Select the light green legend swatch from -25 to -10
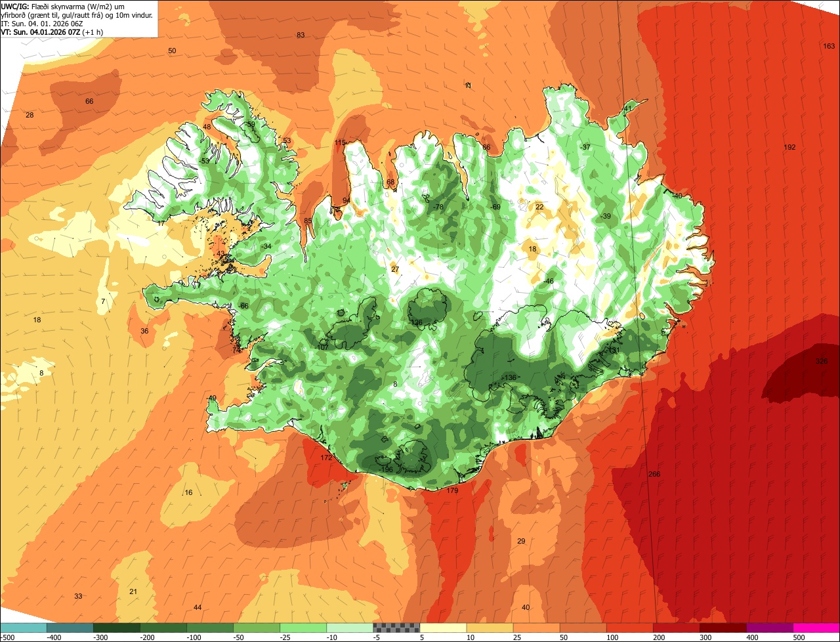 pos(303,628)
